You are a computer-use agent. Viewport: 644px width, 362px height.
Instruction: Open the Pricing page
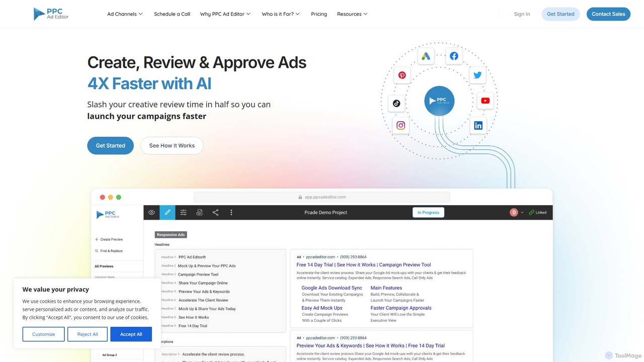pos(319,14)
